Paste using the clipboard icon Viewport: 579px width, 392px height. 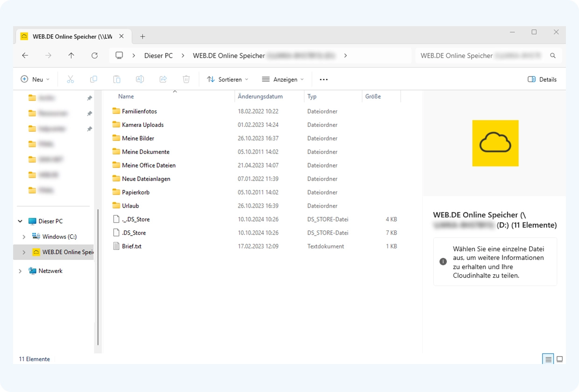coord(117,79)
